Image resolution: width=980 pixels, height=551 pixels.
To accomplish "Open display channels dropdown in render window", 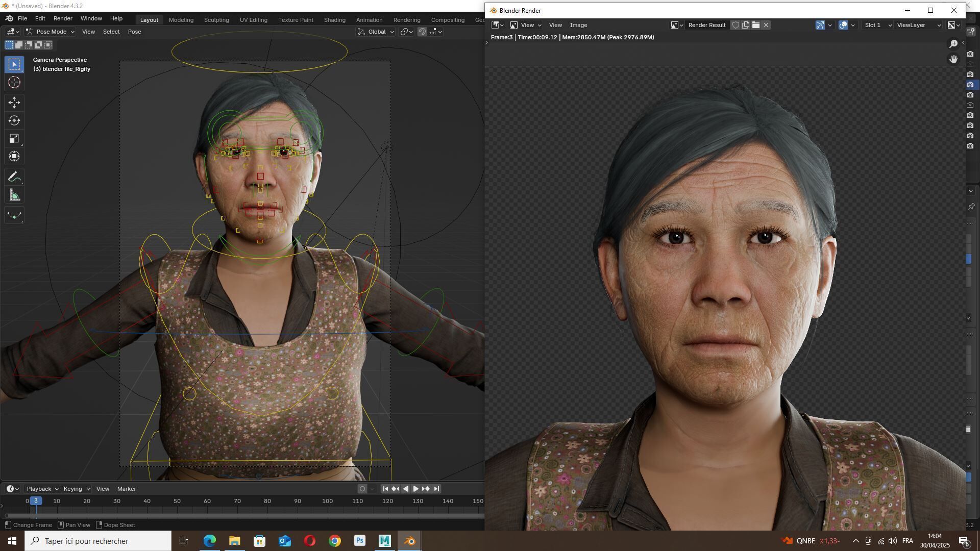I will tap(954, 25).
